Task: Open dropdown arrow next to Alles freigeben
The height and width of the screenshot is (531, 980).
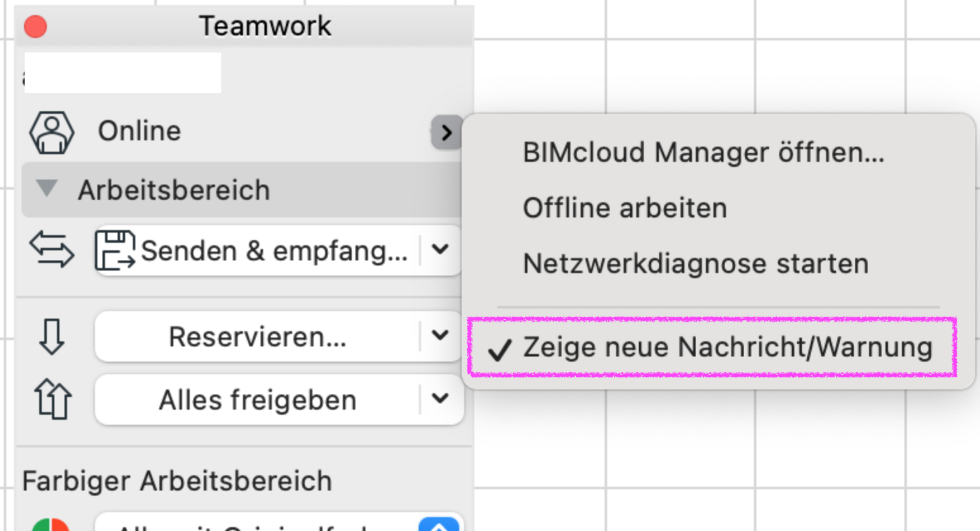Action: click(441, 399)
